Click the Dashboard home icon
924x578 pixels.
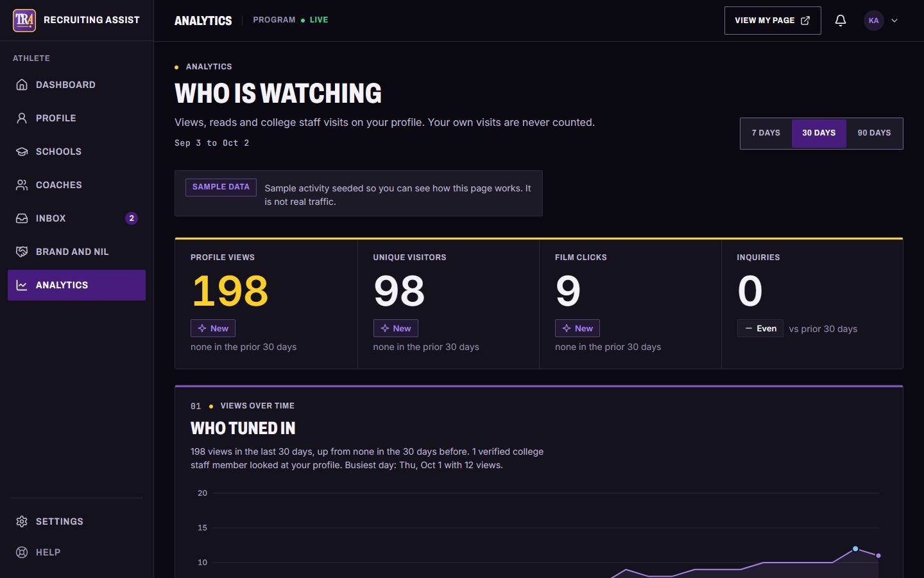click(x=22, y=85)
